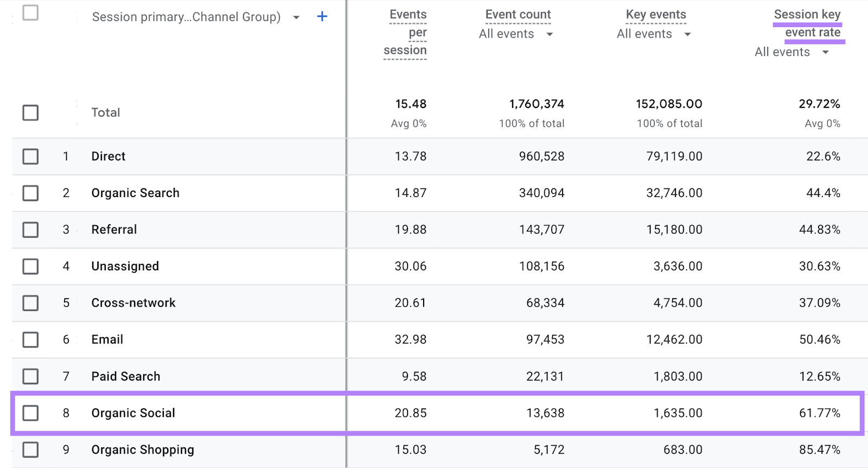Check the select-all checkbox in header
Screen dimensions: 868x468
pos(30,12)
